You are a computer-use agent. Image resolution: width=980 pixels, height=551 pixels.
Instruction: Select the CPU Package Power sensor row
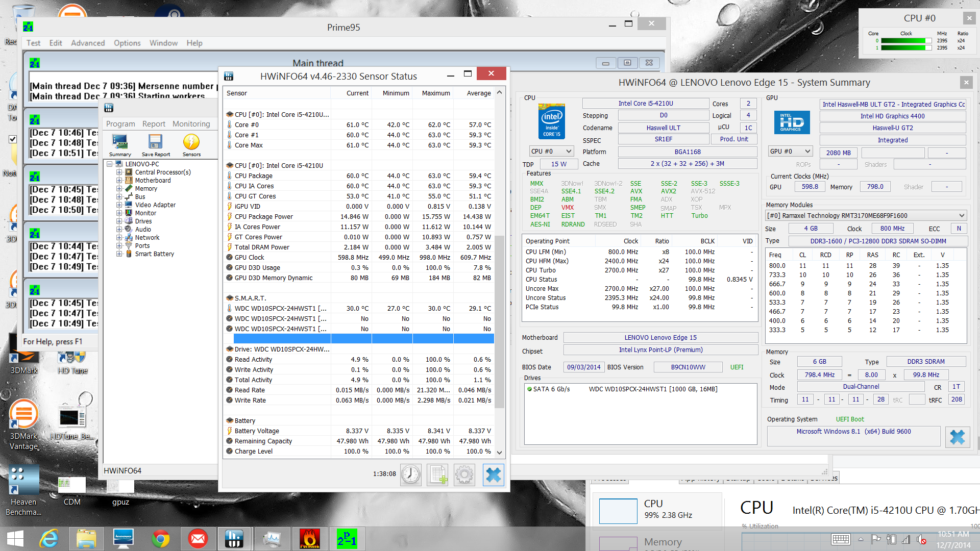(359, 216)
